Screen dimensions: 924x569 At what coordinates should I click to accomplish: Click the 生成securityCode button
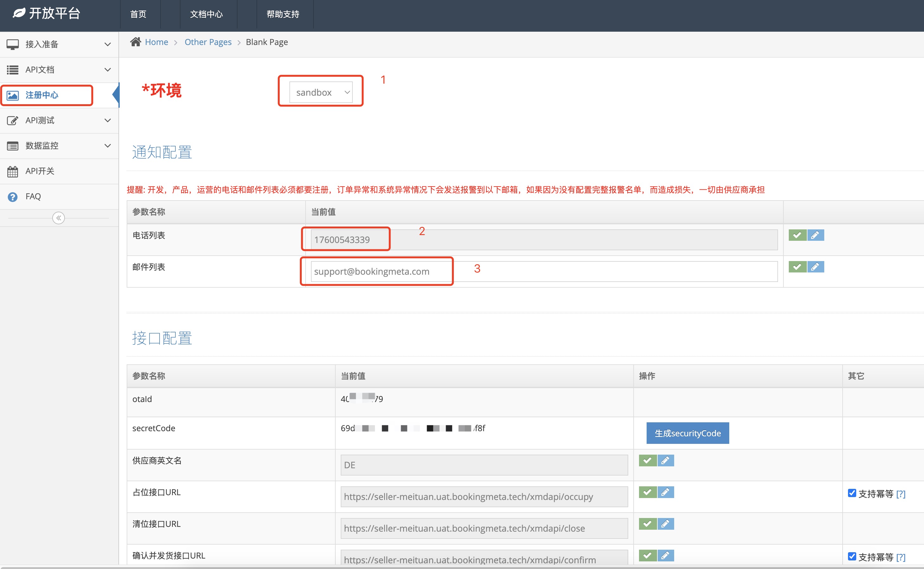click(687, 433)
